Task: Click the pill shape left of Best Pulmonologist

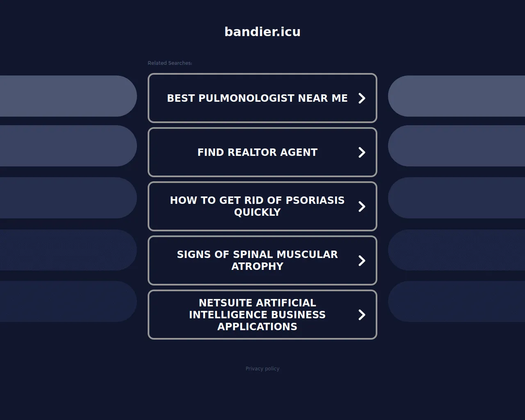Action: (68, 96)
